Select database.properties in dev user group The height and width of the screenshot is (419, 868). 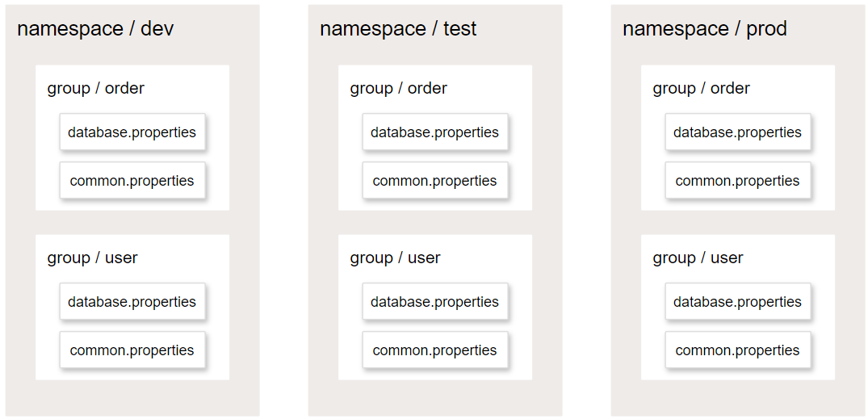coord(132,302)
